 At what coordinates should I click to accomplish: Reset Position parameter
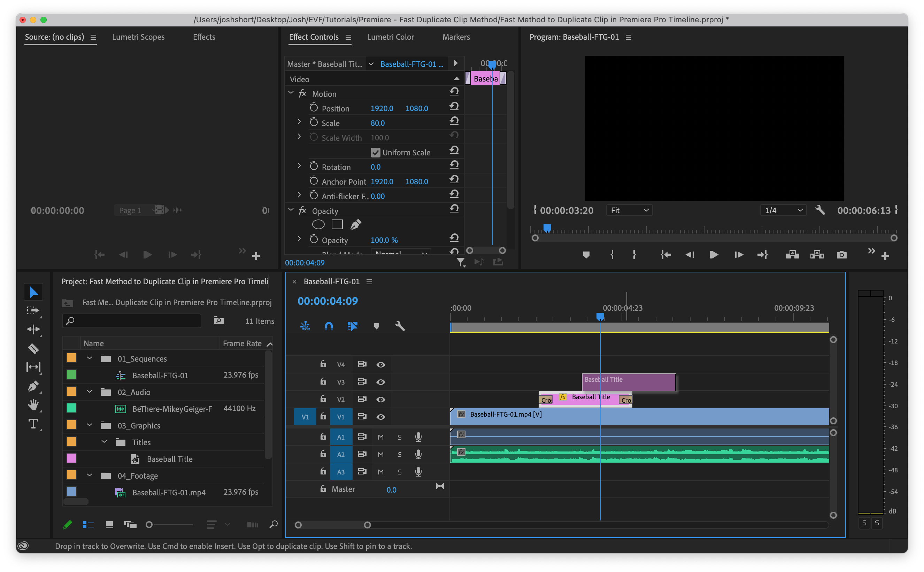tap(454, 107)
